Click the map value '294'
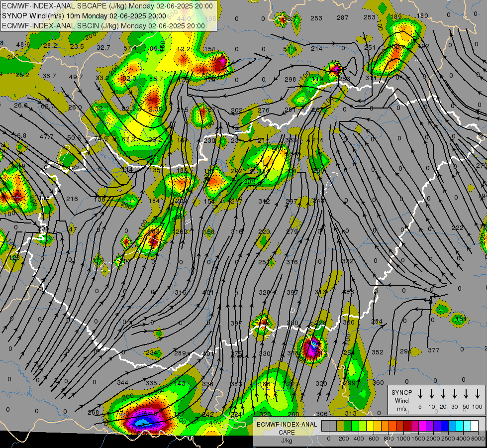The image size is (487, 448). [x=405, y=351]
